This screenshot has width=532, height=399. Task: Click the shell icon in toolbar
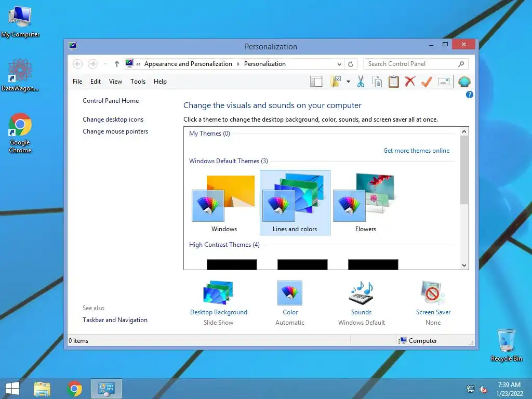pos(464,82)
